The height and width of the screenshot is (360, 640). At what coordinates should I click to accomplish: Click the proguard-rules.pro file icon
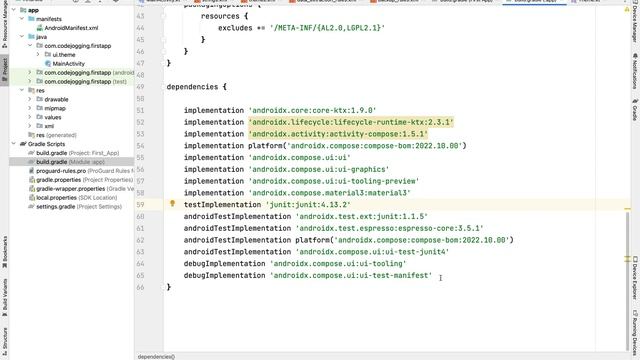pyautogui.click(x=31, y=171)
